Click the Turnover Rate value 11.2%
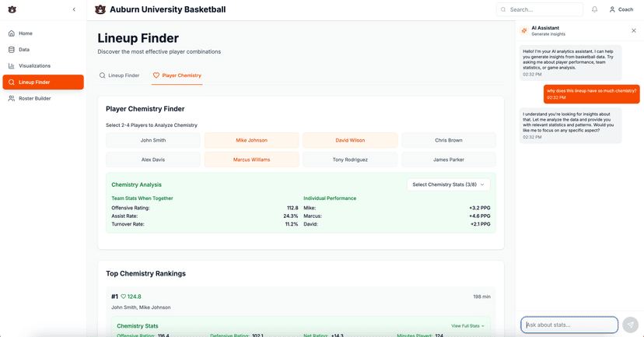 (292, 224)
